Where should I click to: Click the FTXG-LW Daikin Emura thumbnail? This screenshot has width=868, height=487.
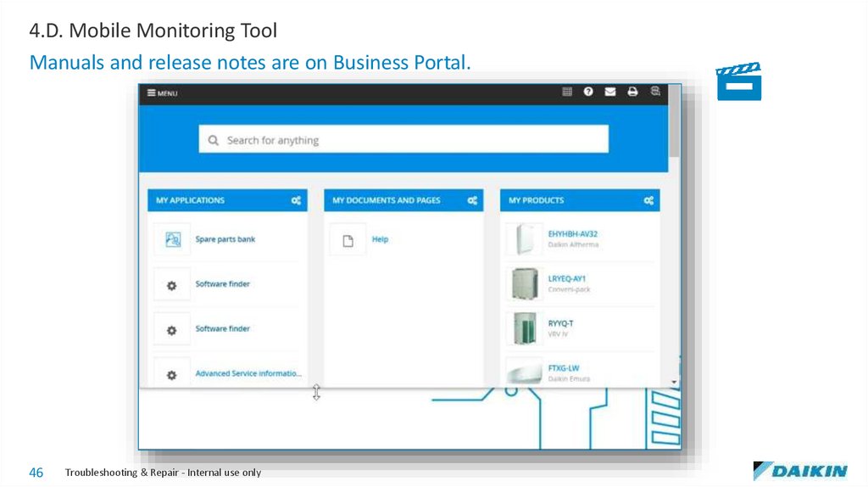pos(524,372)
